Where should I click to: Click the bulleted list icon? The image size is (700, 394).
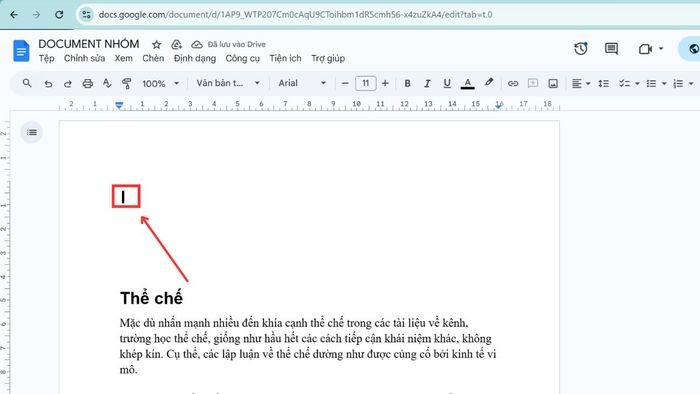pos(651,83)
